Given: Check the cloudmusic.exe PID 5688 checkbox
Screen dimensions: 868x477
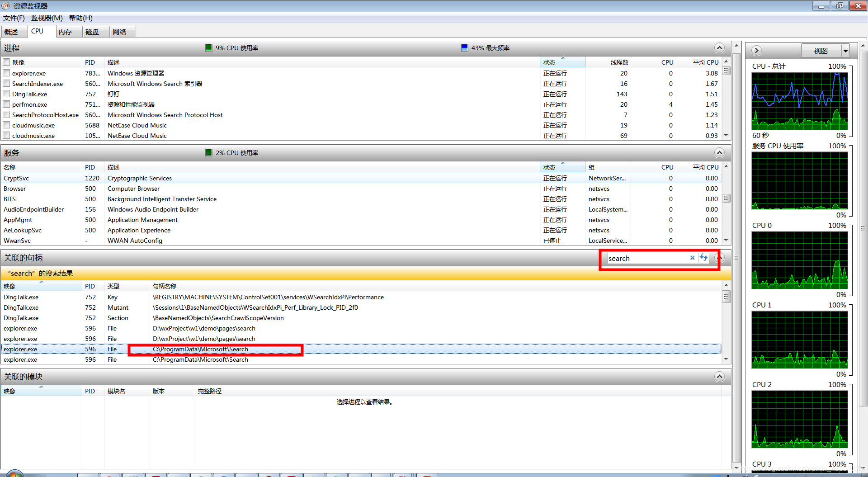Looking at the screenshot, I should click(x=6, y=125).
